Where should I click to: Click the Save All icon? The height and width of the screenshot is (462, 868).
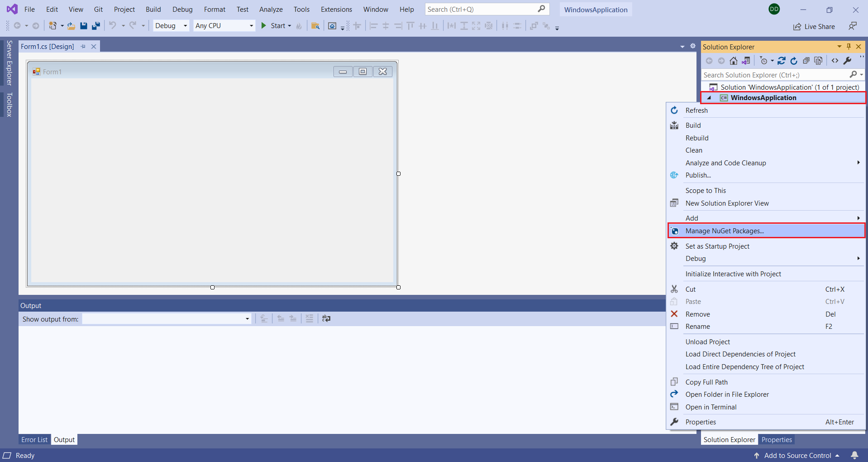pos(95,26)
